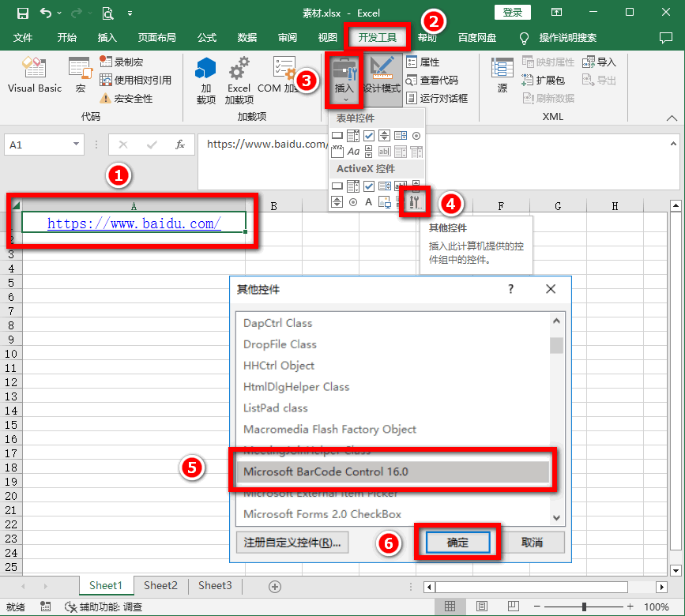Viewport: 685px width, 616px height.
Task: Insert form control spin button
Action: 385,136
